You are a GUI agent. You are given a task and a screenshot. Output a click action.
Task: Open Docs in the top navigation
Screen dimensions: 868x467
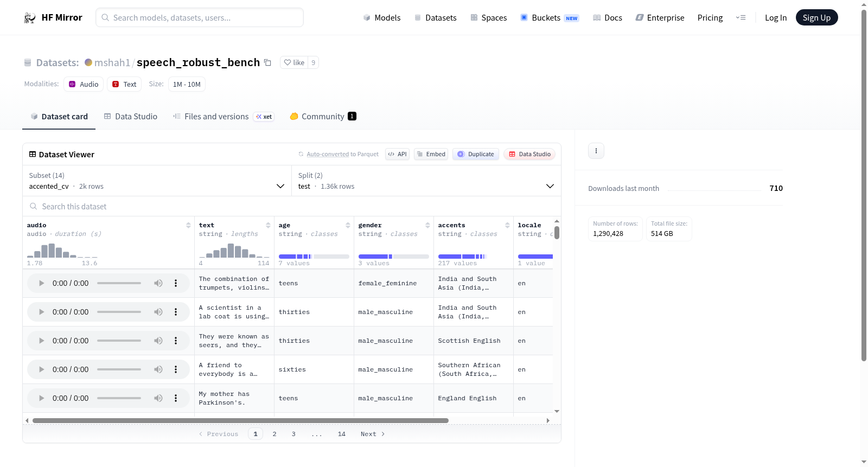click(x=608, y=17)
